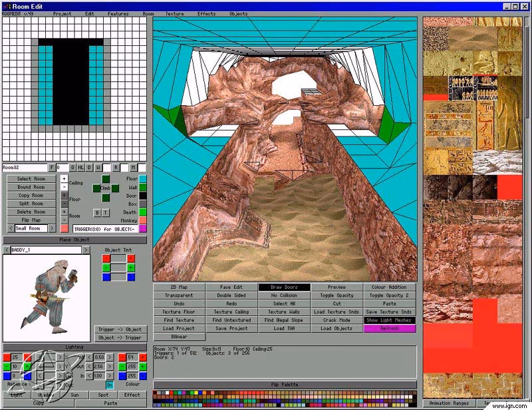Decrease the 0.50 intensity value
This screenshot has height=410, width=532.
[89, 357]
